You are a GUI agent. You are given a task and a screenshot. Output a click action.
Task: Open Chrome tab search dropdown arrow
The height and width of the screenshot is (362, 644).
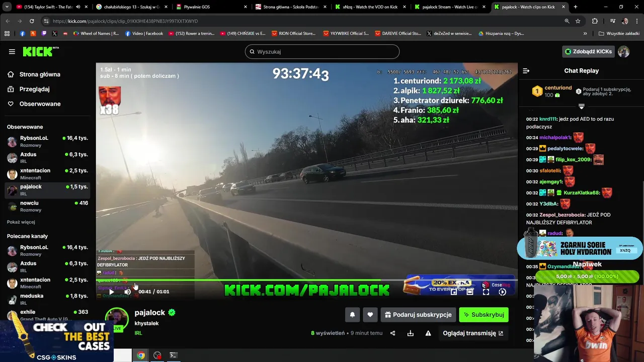coord(7,7)
